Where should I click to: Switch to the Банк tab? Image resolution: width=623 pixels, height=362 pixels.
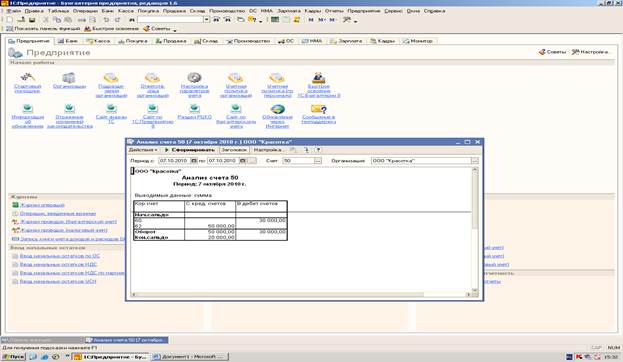click(x=68, y=41)
